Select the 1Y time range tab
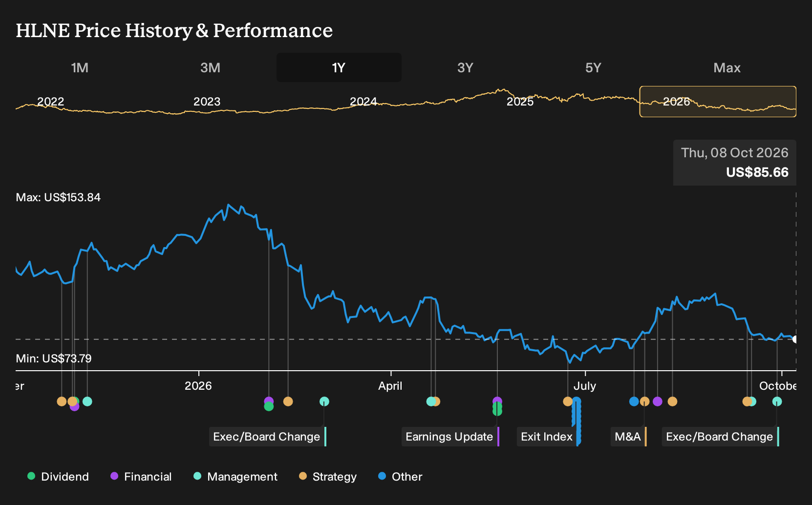This screenshot has height=505, width=812. coord(339,67)
